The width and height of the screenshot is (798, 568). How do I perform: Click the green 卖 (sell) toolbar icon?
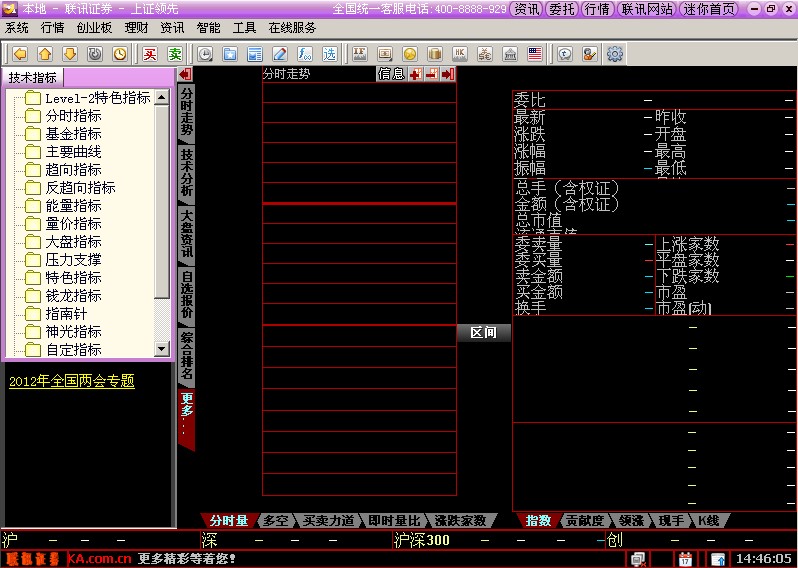point(174,53)
